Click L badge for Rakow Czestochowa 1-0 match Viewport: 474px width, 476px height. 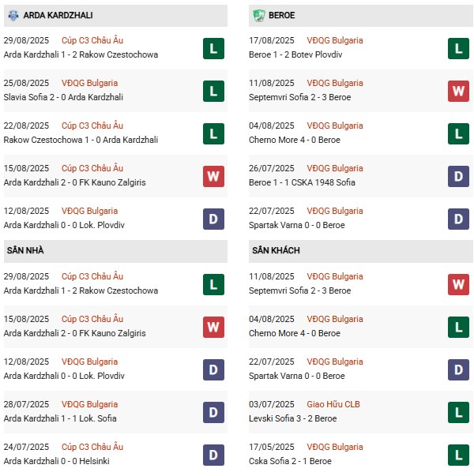pos(212,133)
